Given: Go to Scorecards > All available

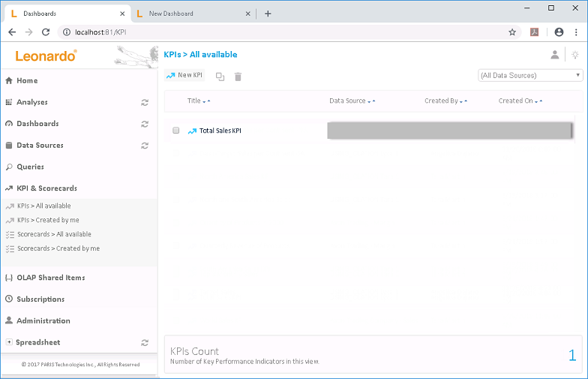Looking at the screenshot, I should (x=54, y=234).
